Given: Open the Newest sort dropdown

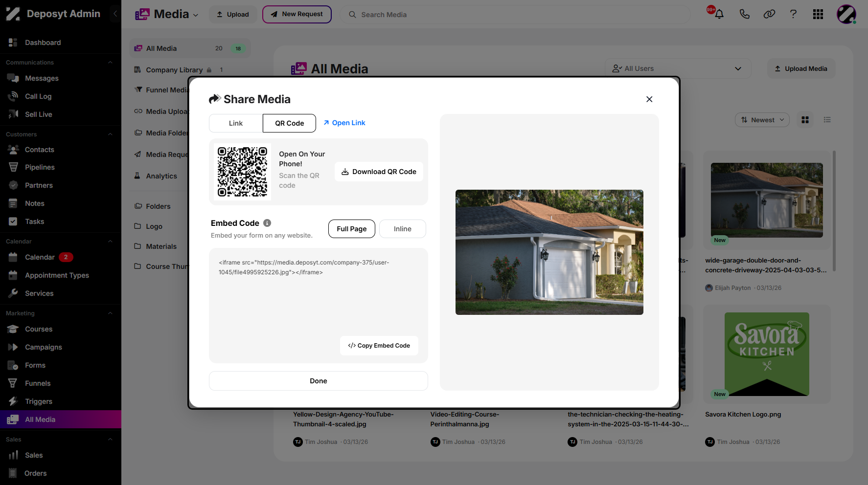Looking at the screenshot, I should (762, 120).
